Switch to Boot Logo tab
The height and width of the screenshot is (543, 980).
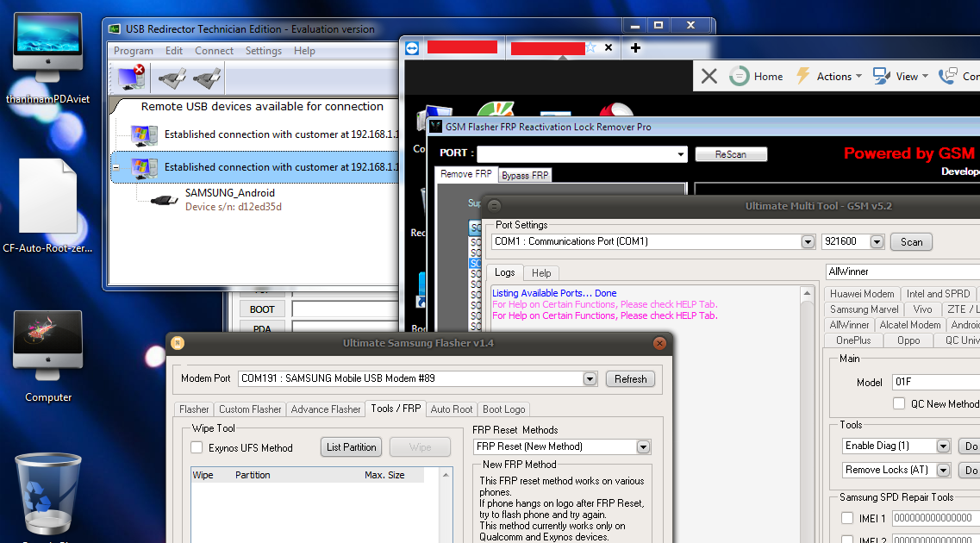[x=503, y=409]
